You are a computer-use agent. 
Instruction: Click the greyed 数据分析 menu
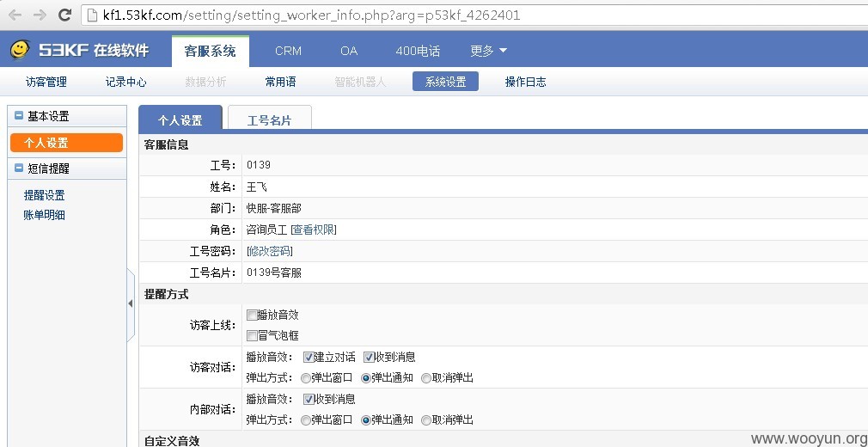pos(206,82)
